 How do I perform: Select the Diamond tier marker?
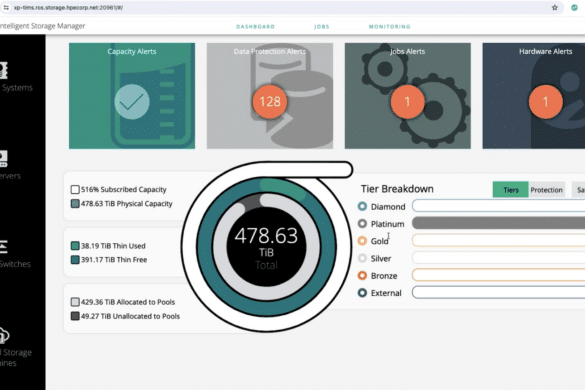(x=362, y=206)
